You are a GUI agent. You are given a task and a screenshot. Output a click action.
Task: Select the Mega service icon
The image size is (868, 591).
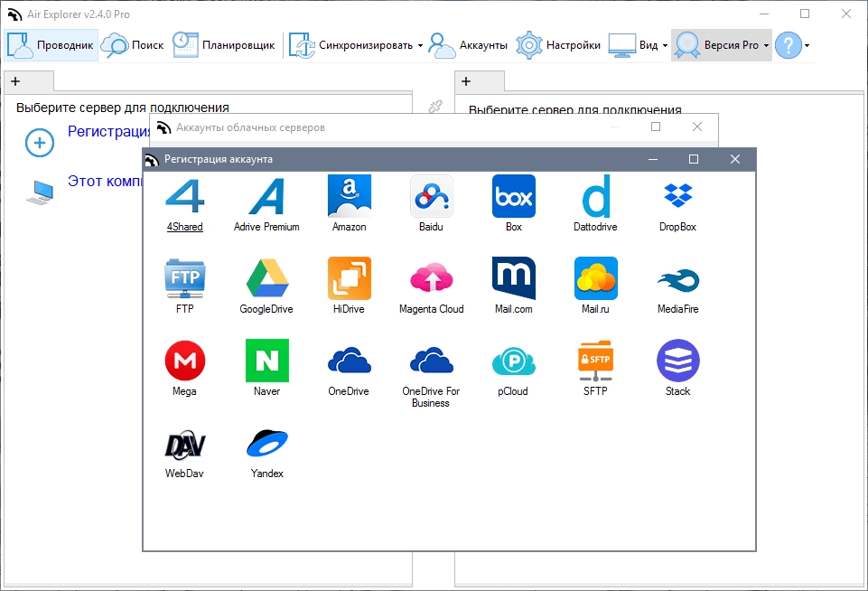point(185,361)
